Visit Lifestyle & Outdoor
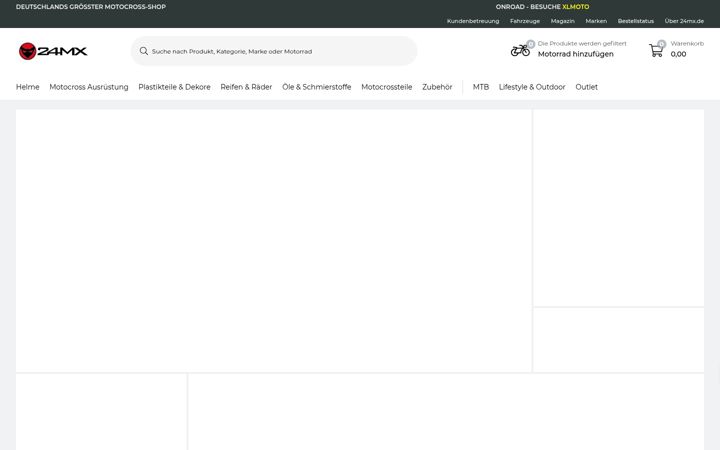Screen dimensions: 720x450 (x=532, y=87)
